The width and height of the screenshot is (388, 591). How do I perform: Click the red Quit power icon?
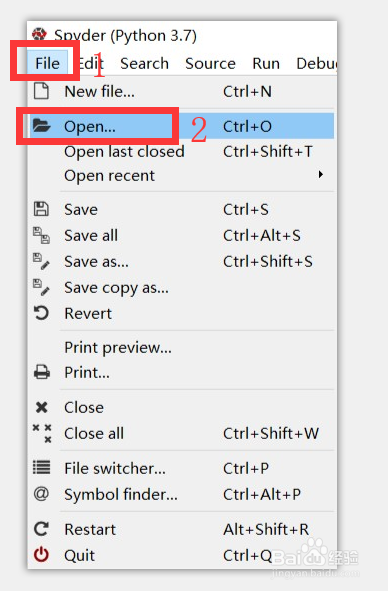tap(41, 555)
